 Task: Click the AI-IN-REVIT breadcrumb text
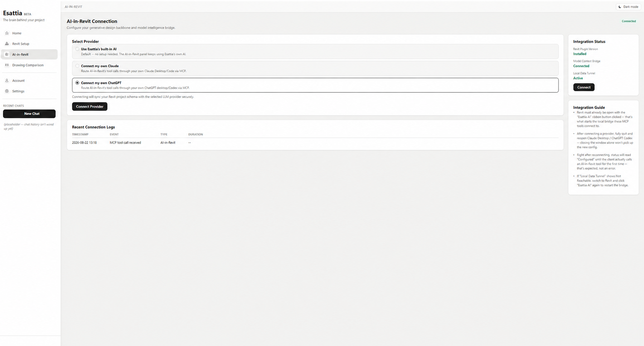73,7
